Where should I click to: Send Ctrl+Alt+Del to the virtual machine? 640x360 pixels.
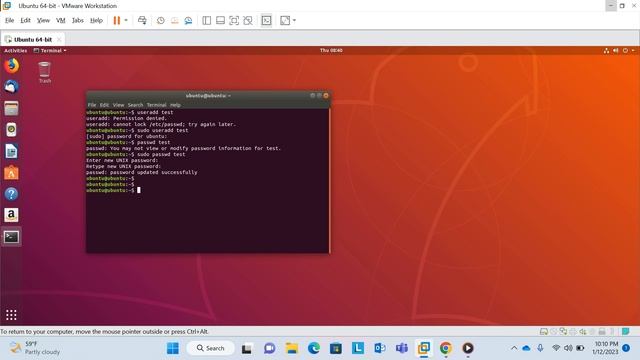tap(142, 20)
